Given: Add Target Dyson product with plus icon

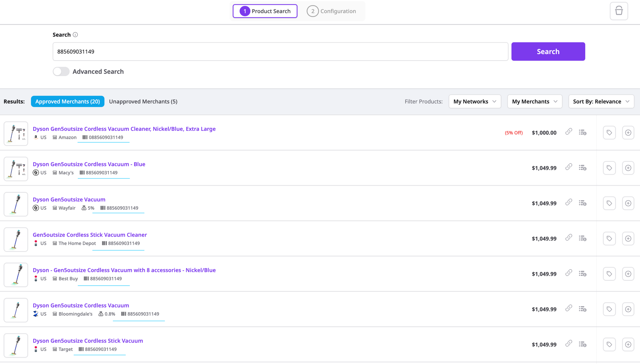Looking at the screenshot, I should (628, 344).
